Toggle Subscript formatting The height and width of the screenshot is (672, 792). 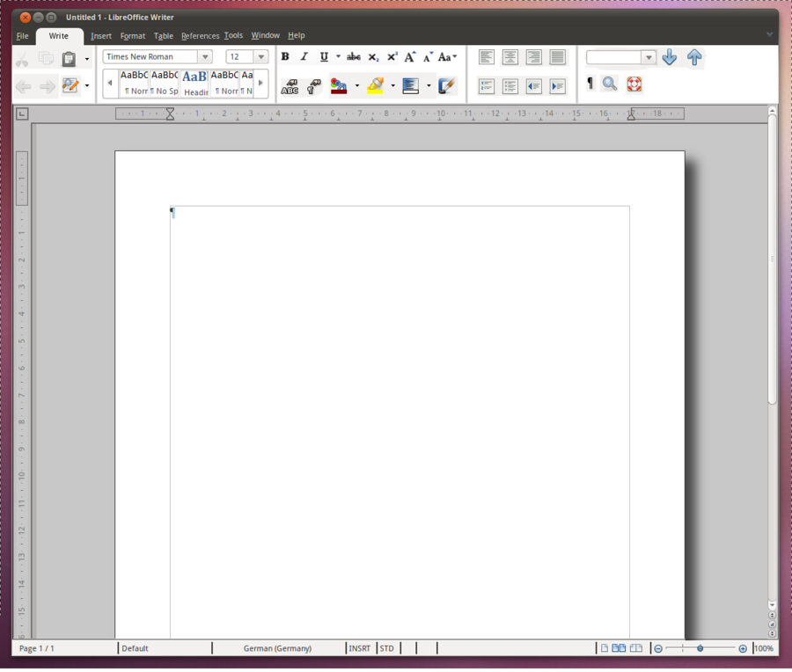coord(373,57)
